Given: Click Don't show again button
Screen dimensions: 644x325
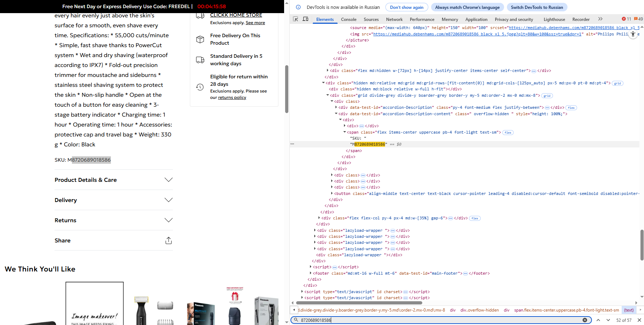Looking at the screenshot, I should click(x=407, y=7).
